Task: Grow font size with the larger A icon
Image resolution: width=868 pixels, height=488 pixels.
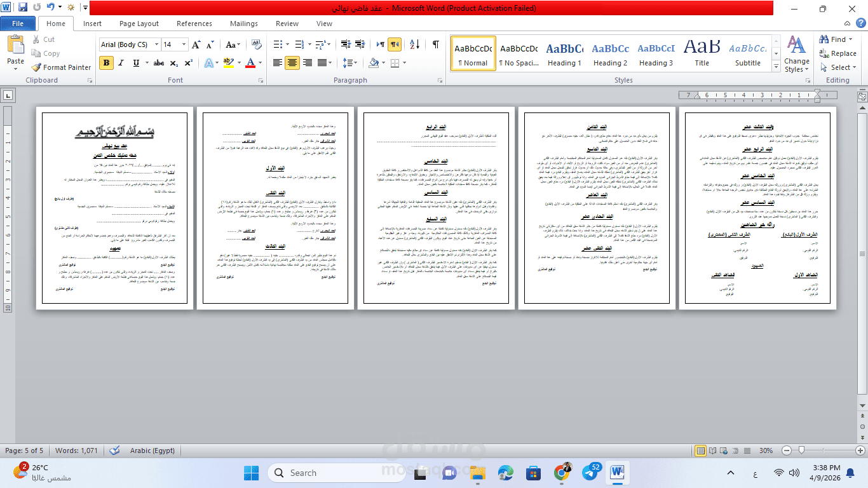Action: (x=198, y=44)
